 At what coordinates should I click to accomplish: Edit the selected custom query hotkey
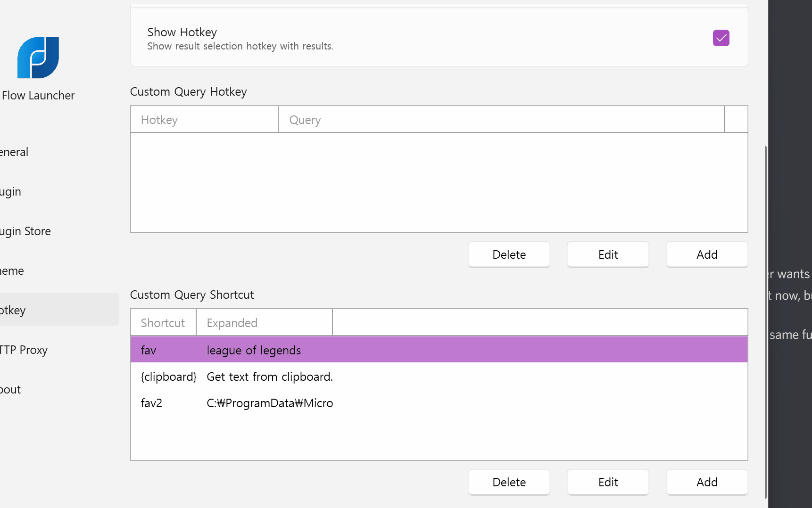pos(608,254)
